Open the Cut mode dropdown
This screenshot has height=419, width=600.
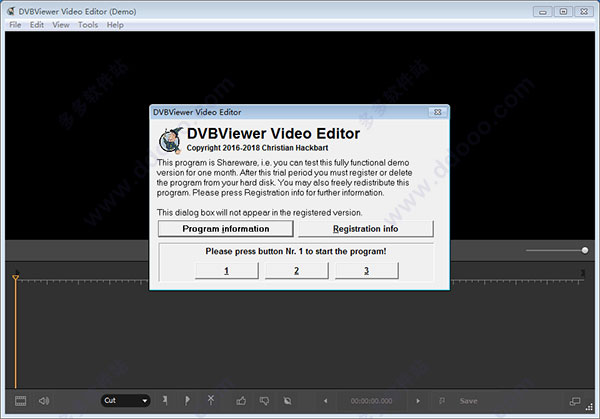coord(126,401)
